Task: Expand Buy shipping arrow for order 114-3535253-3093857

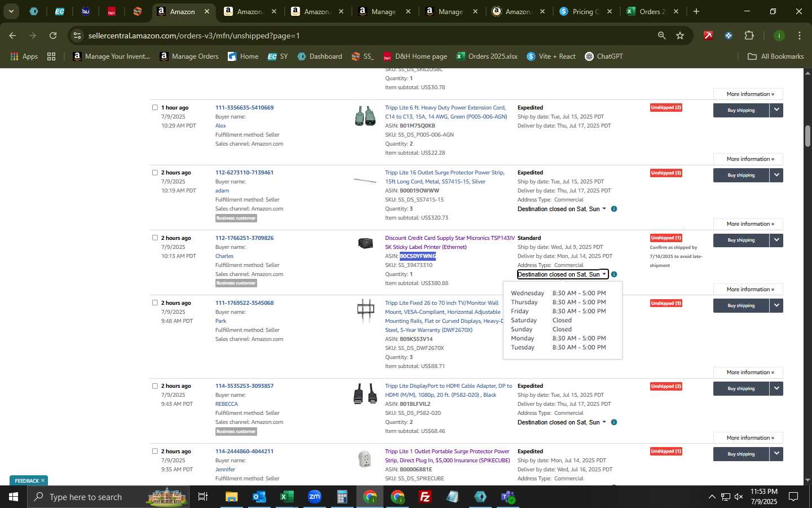Action: 776,388
